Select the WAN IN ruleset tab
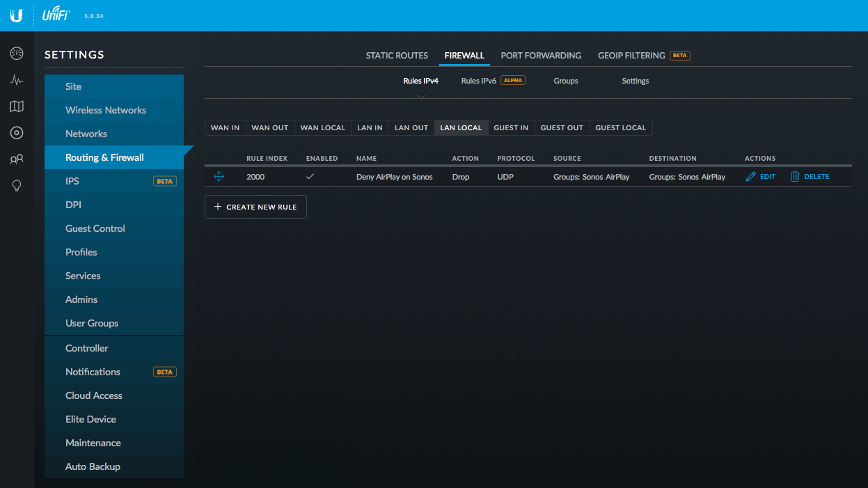868x488 pixels. click(x=225, y=128)
